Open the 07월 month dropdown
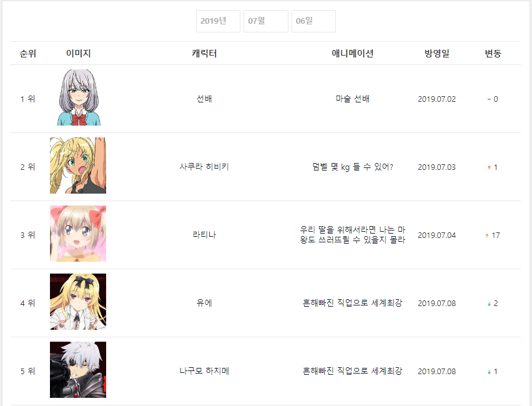This screenshot has width=532, height=406. [x=266, y=21]
